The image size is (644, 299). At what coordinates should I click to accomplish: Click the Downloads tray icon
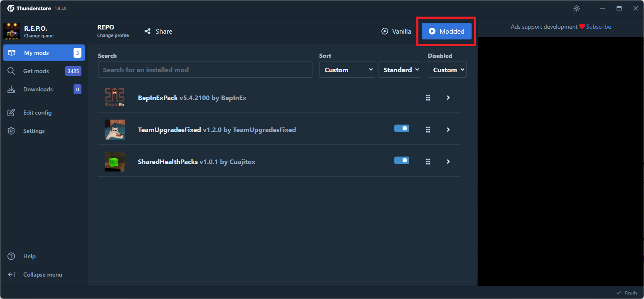11,89
